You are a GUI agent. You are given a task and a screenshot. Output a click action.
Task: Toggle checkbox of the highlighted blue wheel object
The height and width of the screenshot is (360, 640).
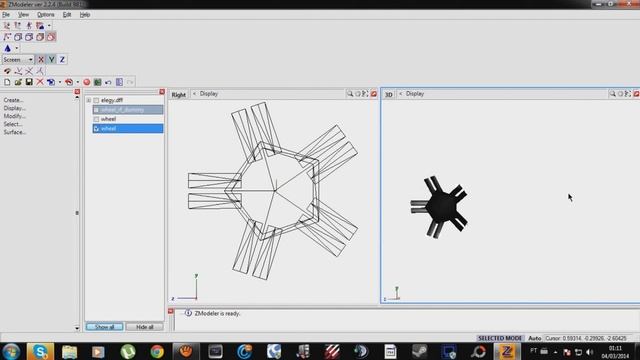tap(96, 129)
